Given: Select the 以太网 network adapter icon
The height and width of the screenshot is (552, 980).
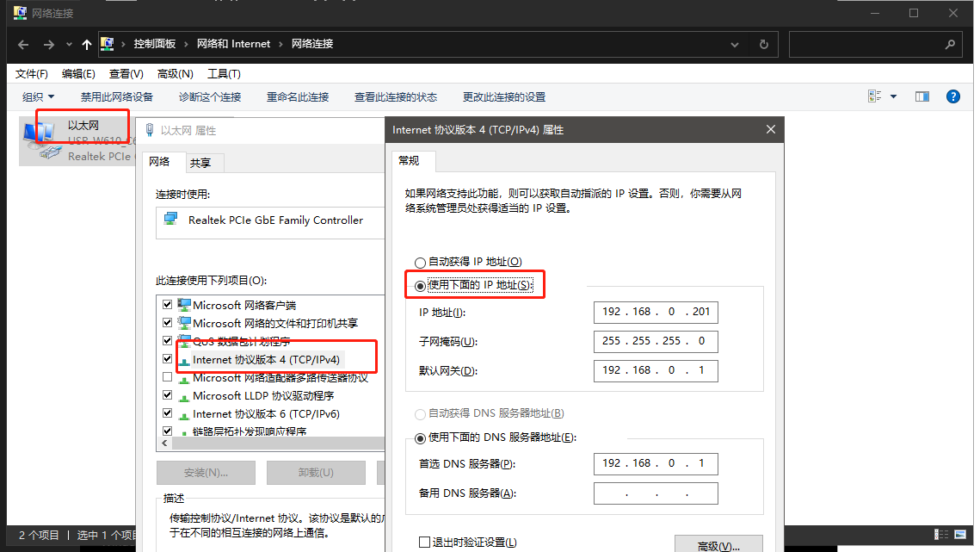Looking at the screenshot, I should click(x=39, y=140).
